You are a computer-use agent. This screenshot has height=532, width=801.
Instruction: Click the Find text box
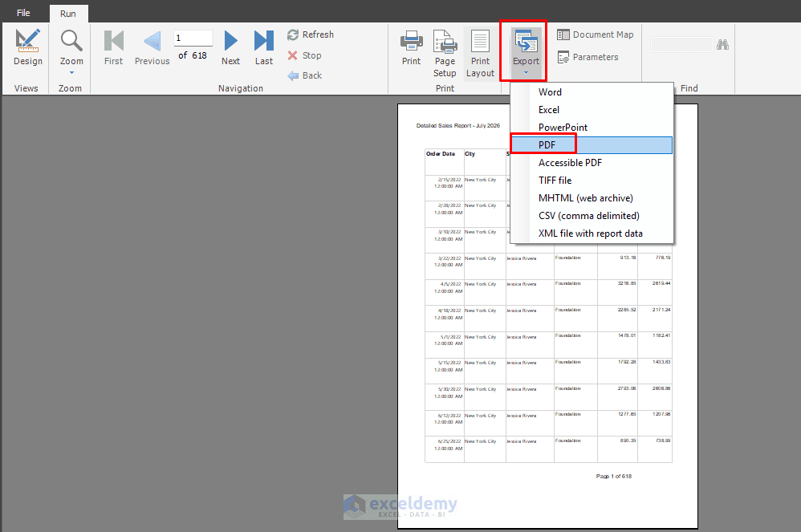(681, 44)
